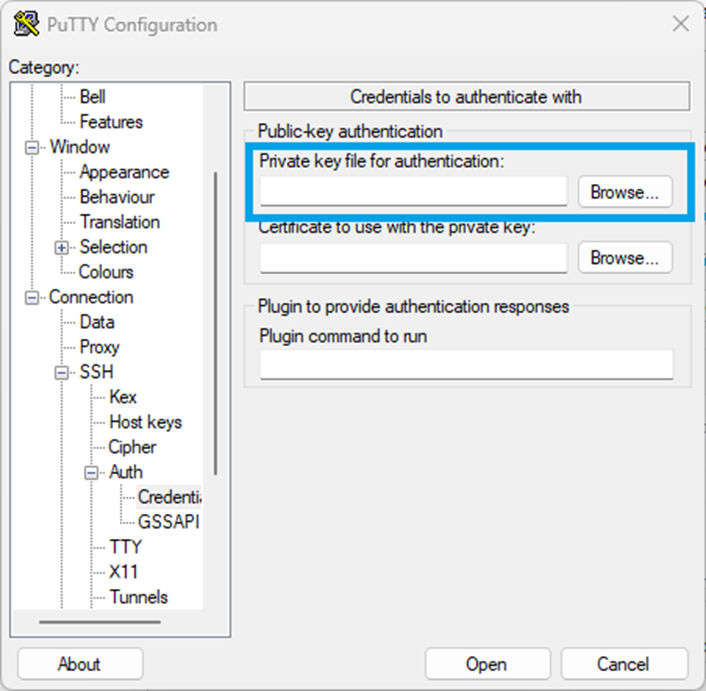Select the SSH category
706x691 pixels.
[x=96, y=372]
